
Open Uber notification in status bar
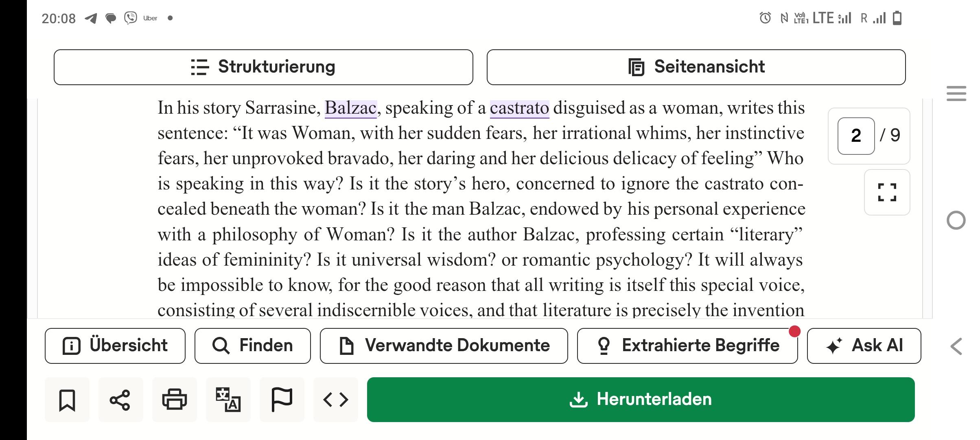[x=150, y=18]
